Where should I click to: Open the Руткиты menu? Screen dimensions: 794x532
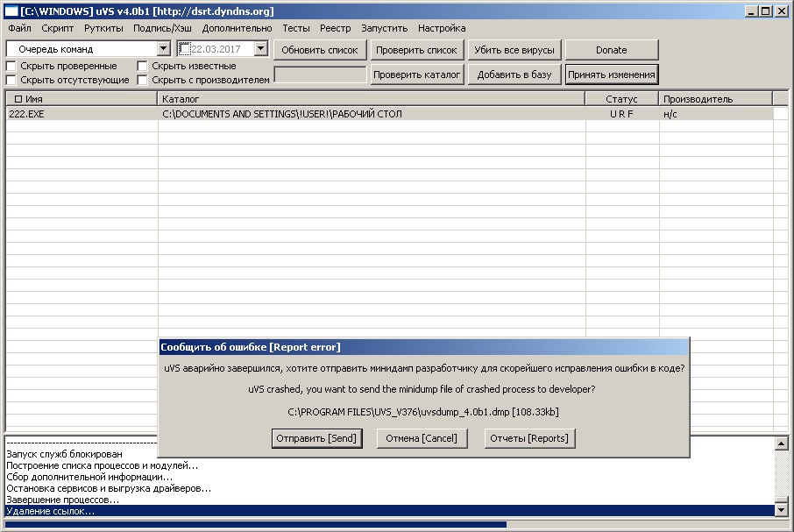coord(103,28)
